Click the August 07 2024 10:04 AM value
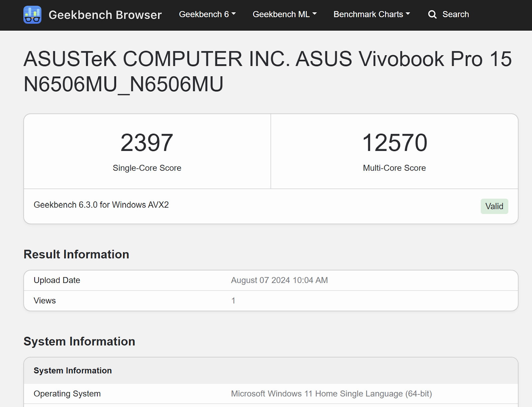Screen dimensions: 532x407 click(x=279, y=280)
